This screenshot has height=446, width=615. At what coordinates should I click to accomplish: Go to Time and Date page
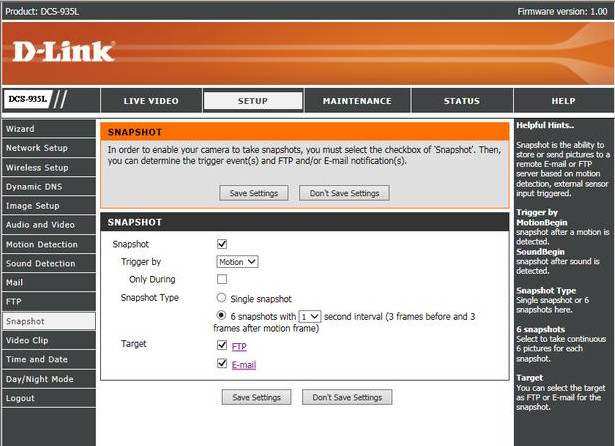click(x=49, y=360)
